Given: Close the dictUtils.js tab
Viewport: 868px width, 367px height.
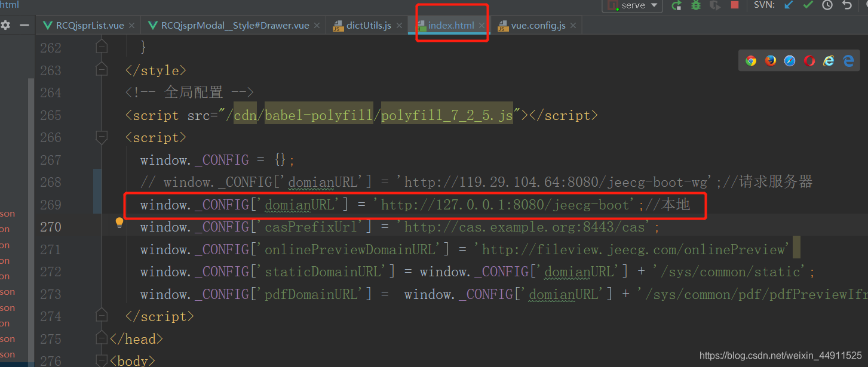Looking at the screenshot, I should pyautogui.click(x=399, y=26).
